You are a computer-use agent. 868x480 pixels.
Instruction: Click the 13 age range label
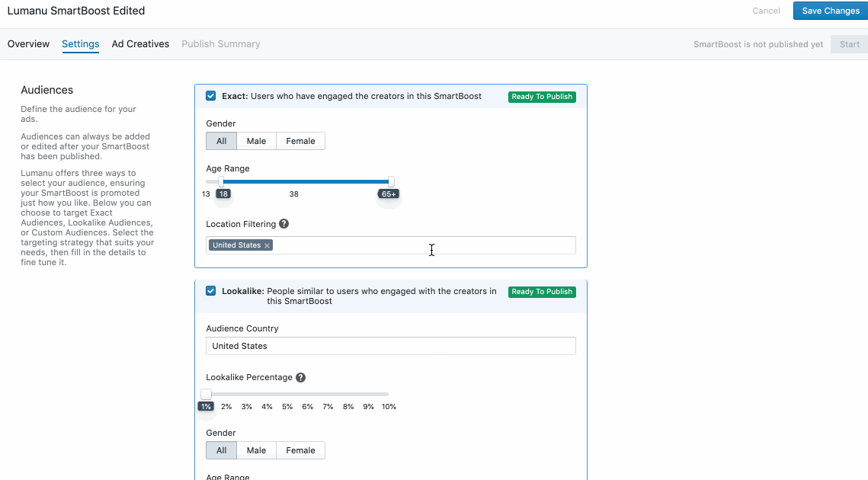206,194
